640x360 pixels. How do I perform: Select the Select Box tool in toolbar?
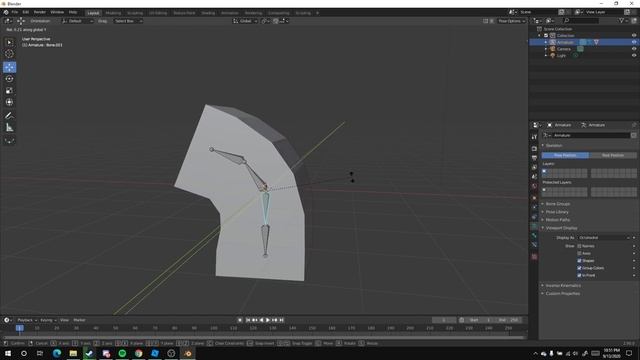(9, 42)
